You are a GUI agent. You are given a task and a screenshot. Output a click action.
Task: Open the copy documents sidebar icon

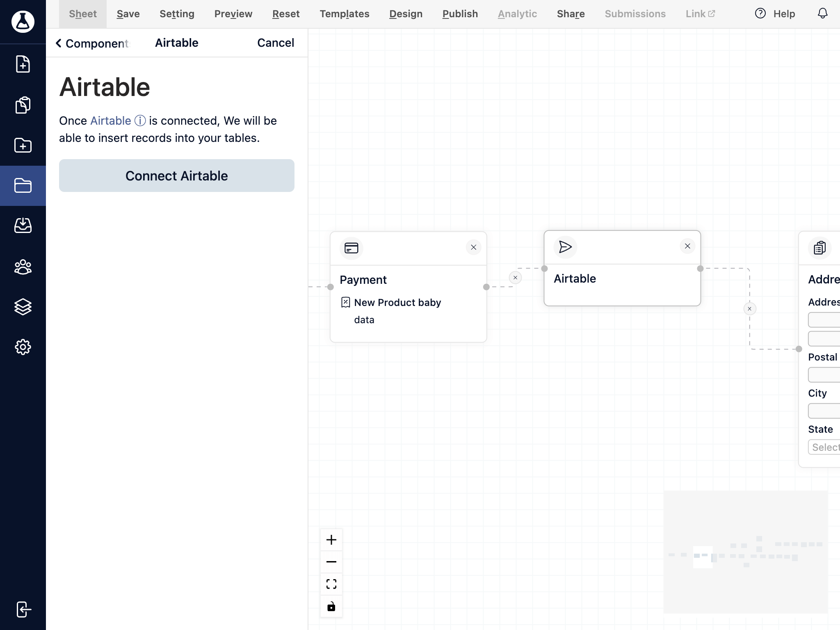pyautogui.click(x=23, y=105)
